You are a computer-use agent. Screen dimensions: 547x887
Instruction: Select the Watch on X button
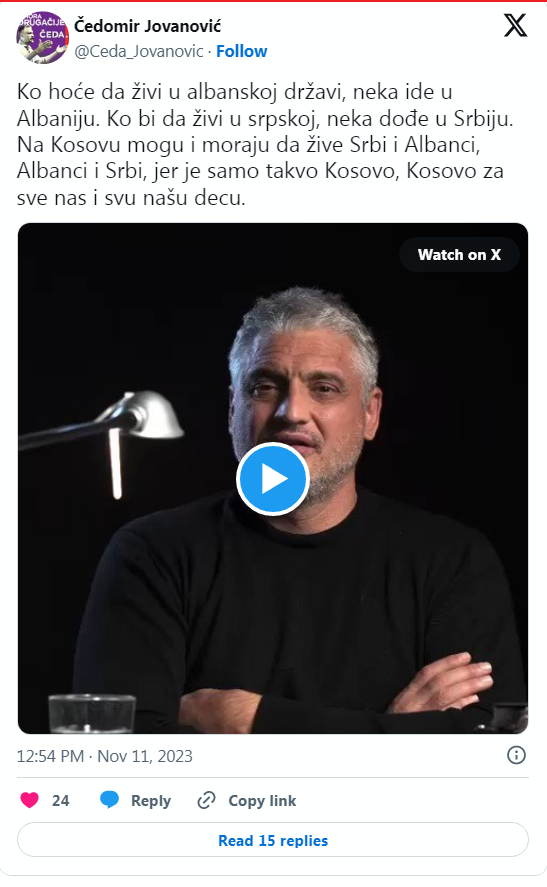pos(459,255)
